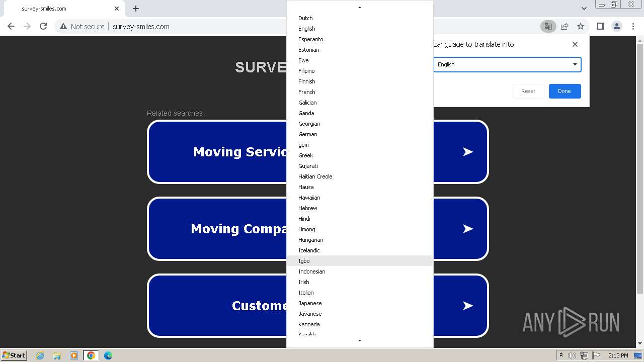Select Gujarati from the list
The width and height of the screenshot is (644, 362).
[360, 166]
